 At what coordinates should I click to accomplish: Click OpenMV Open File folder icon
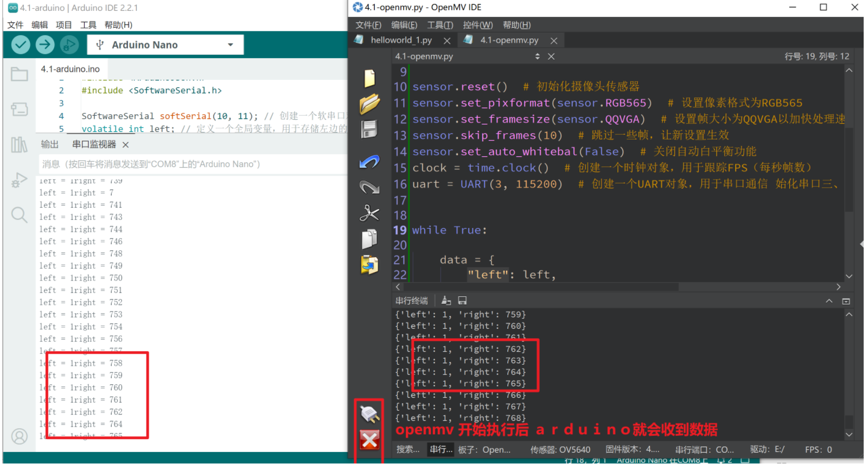tap(369, 103)
